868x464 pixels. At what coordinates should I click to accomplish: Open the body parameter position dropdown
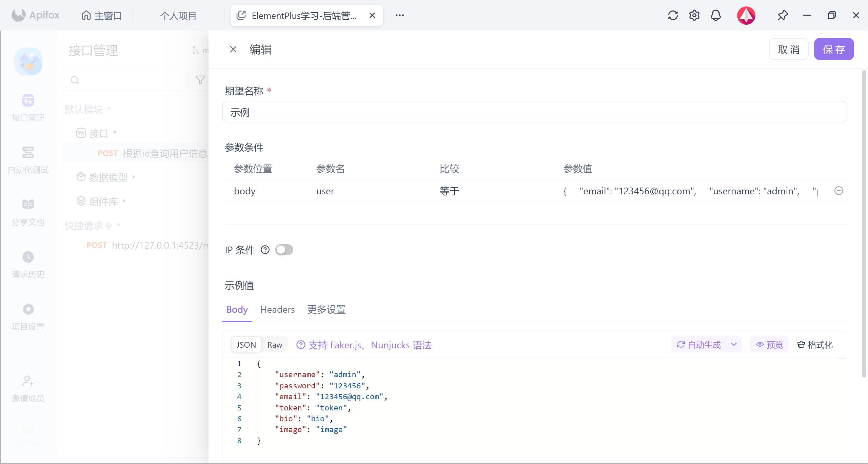click(x=245, y=191)
